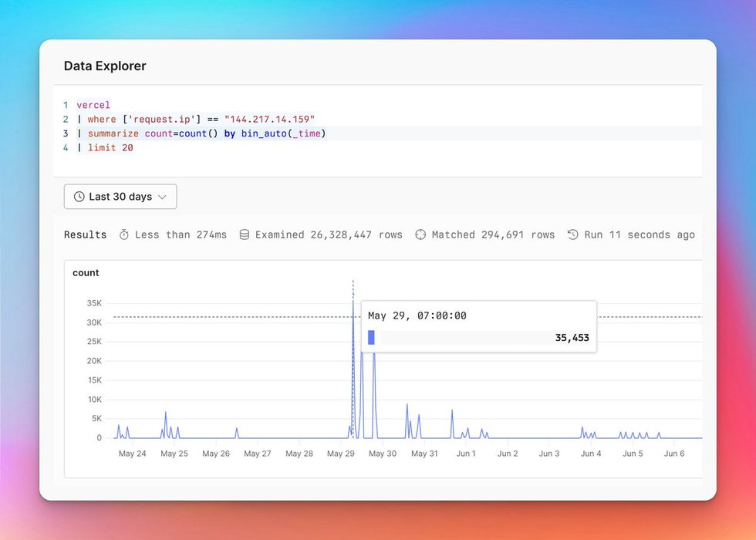Click the 'Jun 4' label on the x-axis
756x540 pixels.
click(591, 454)
